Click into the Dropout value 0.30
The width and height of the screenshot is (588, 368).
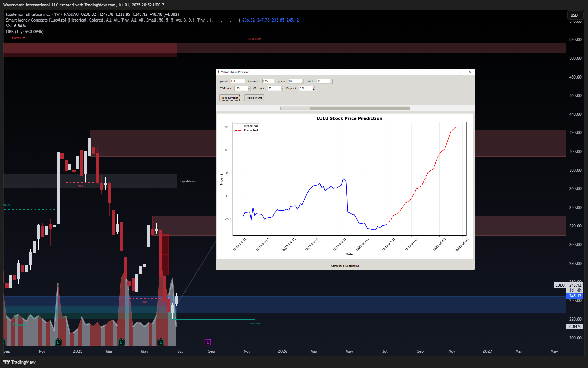point(306,88)
